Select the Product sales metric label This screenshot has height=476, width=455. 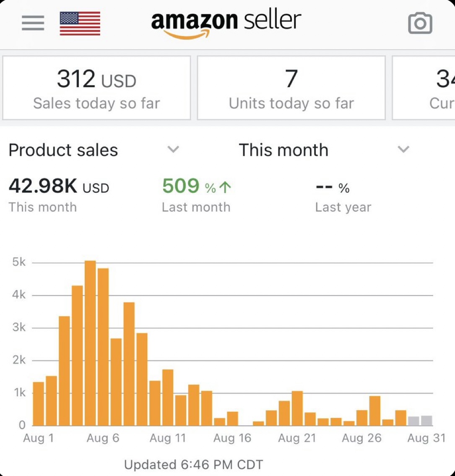(63, 150)
